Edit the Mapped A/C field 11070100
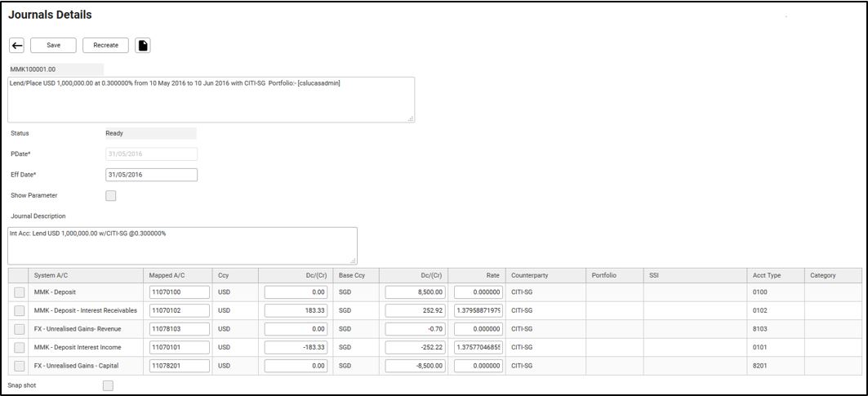Screen dimensions: 868x396 [x=179, y=291]
